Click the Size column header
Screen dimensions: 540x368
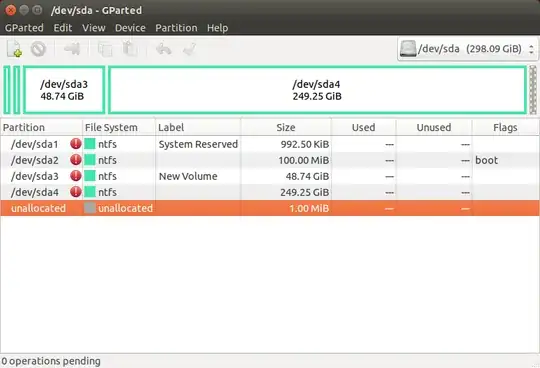[x=286, y=127]
